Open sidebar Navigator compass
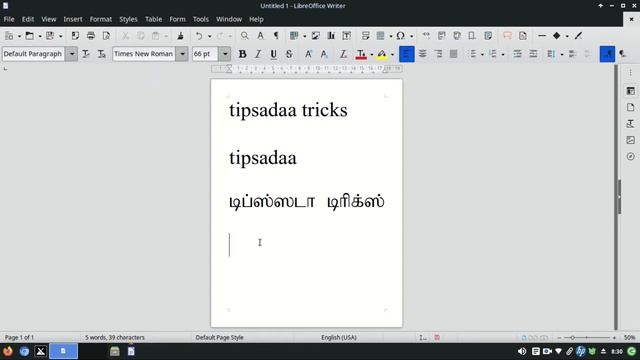Viewport: 640px width, 360px height. click(631, 156)
